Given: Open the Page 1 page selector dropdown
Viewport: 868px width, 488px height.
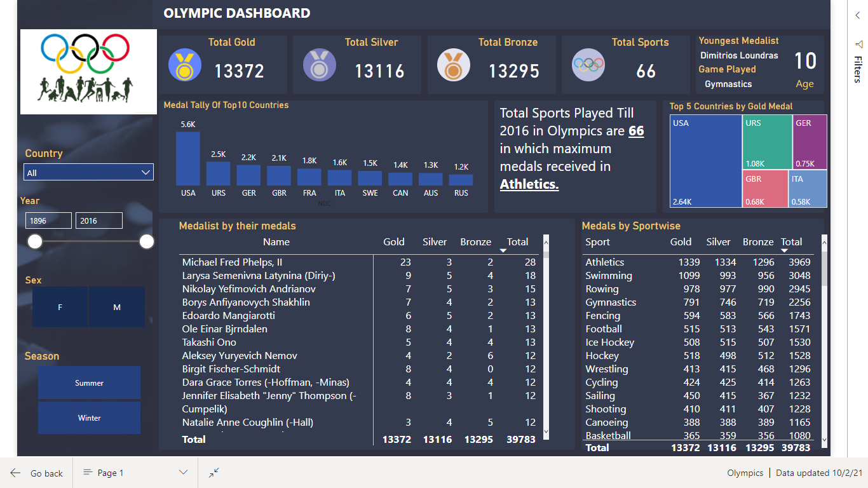Looking at the screenshot, I should point(184,473).
